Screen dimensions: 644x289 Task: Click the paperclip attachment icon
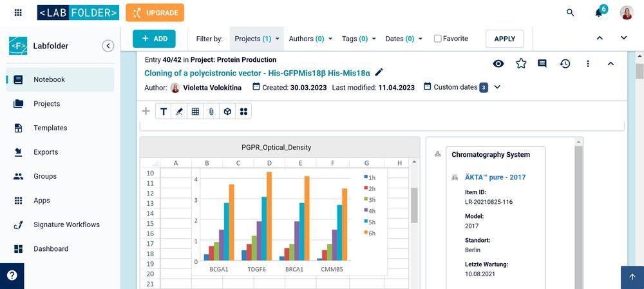[x=211, y=112]
